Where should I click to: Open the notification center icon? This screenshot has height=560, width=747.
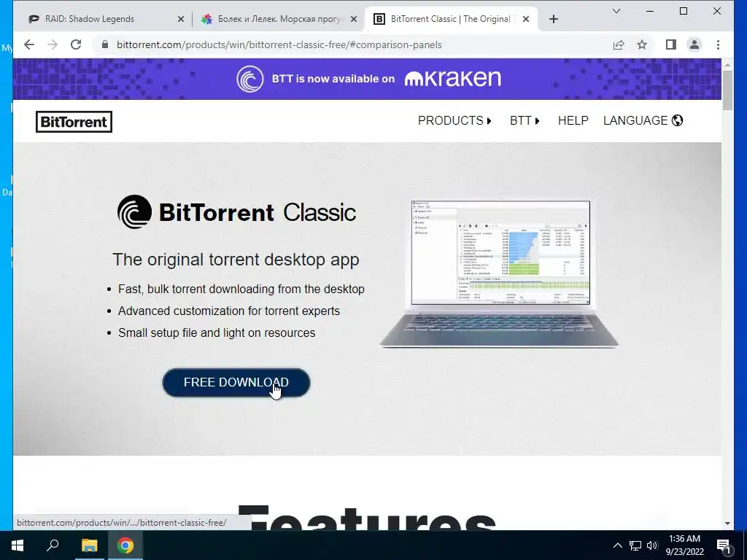(724, 545)
